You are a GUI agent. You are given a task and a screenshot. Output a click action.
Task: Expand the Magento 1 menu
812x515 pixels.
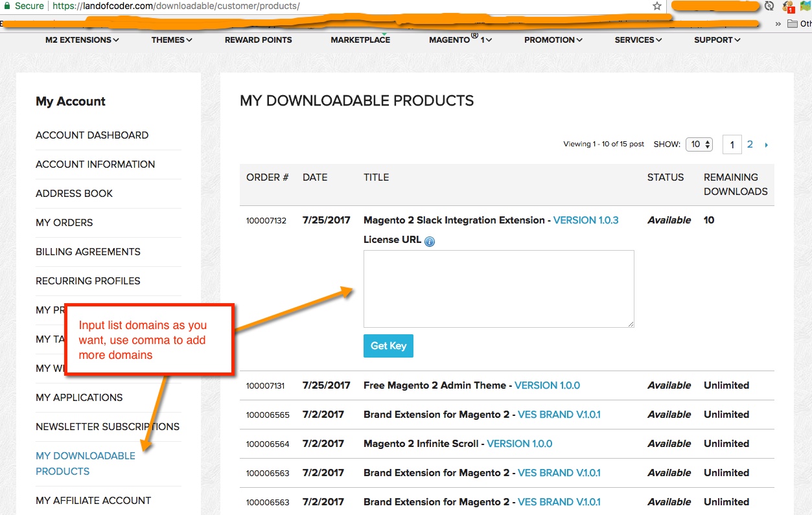pos(460,39)
